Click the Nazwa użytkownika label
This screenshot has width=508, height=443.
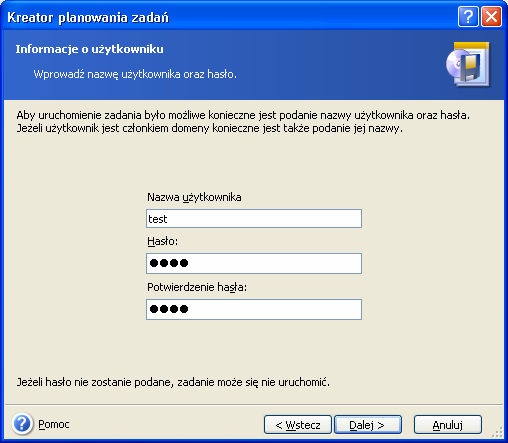194,197
